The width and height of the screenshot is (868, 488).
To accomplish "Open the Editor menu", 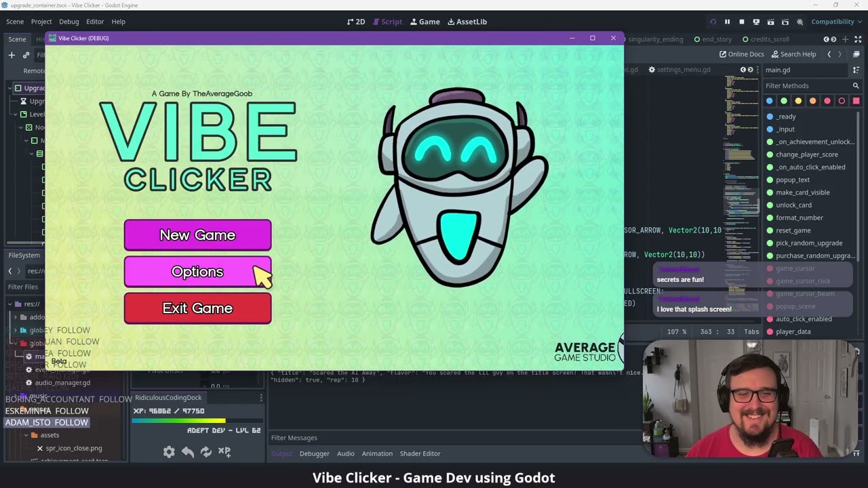I will tap(95, 22).
